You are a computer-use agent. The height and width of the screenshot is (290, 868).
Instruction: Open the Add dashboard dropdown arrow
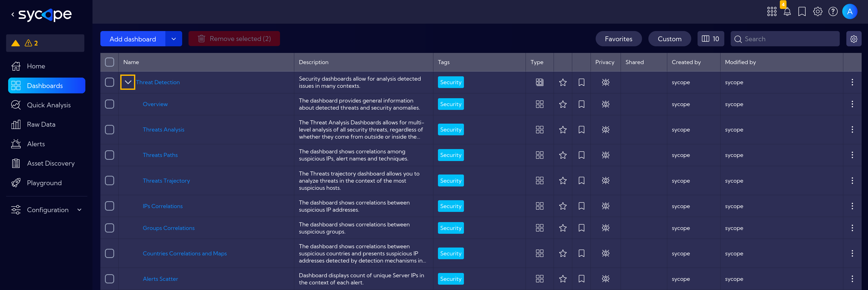coord(173,39)
